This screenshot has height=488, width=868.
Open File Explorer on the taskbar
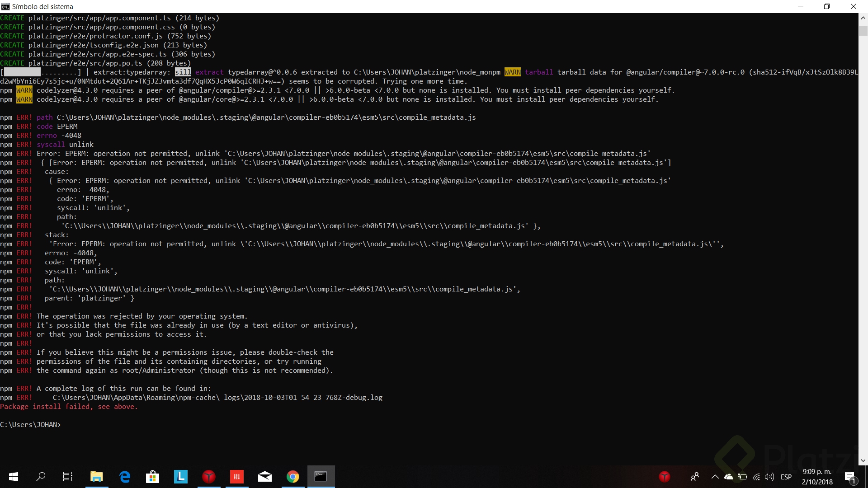(x=96, y=477)
